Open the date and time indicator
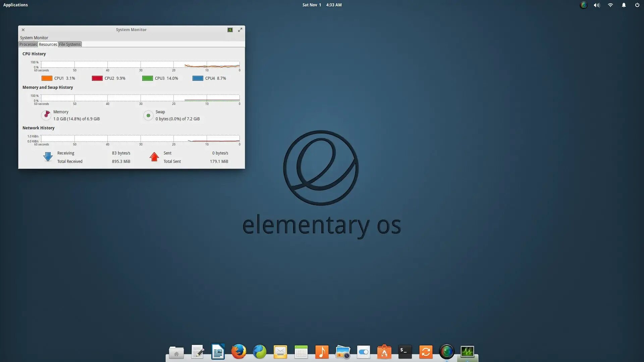The width and height of the screenshot is (644, 362). pos(322,5)
